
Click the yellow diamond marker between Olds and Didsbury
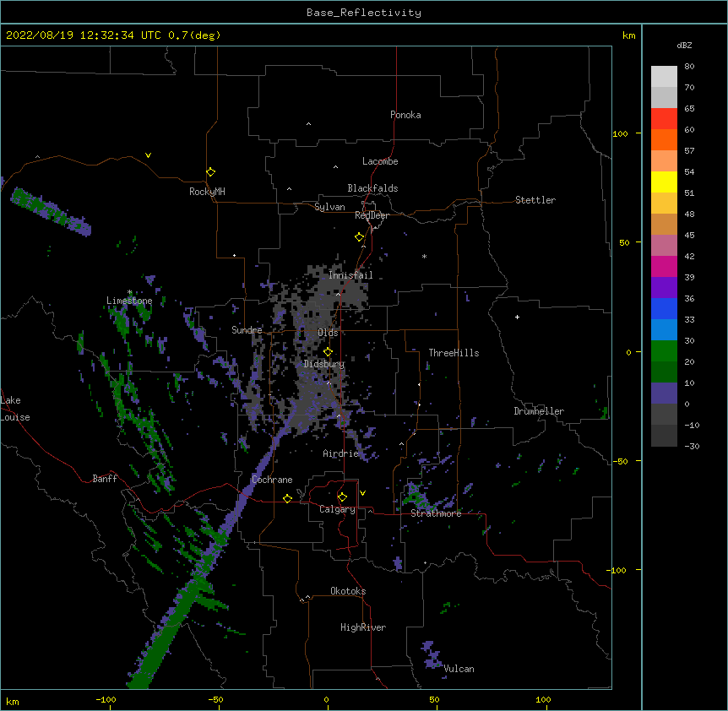coord(328,352)
